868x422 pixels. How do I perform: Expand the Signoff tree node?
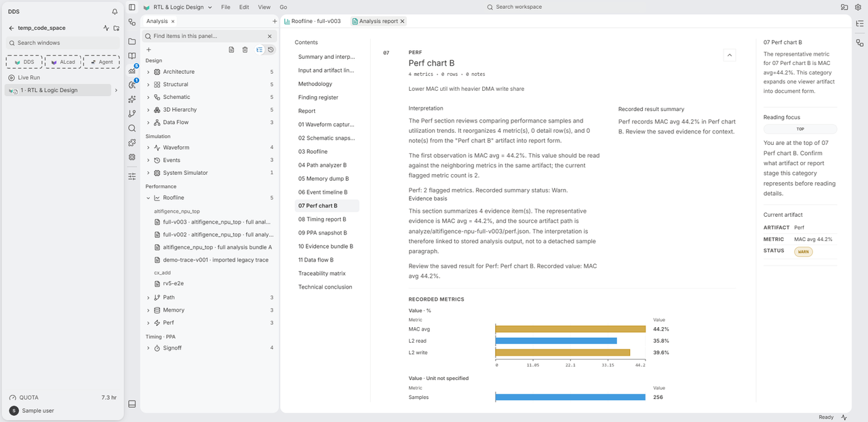[149, 348]
